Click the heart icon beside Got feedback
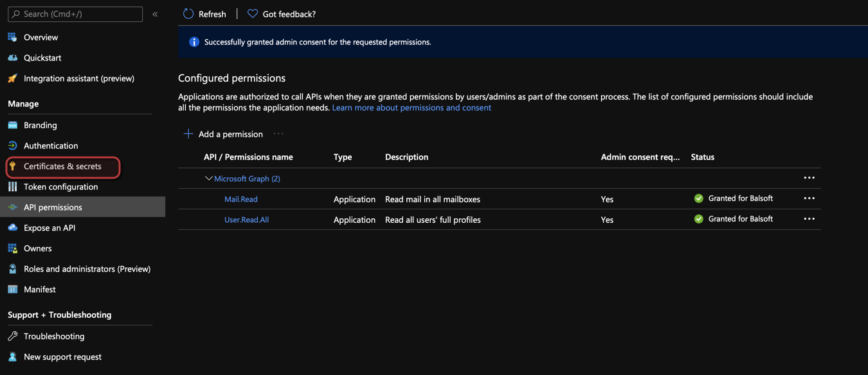868x375 pixels. point(253,13)
